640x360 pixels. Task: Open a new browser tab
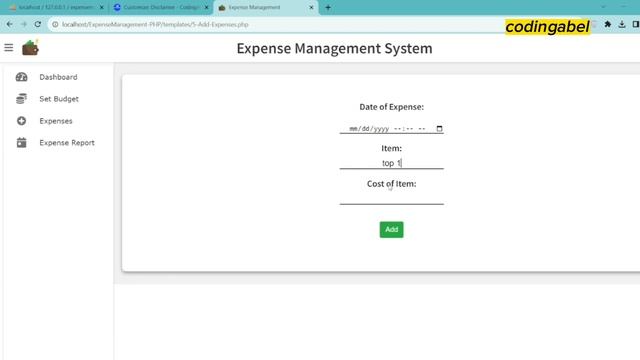tap(328, 7)
